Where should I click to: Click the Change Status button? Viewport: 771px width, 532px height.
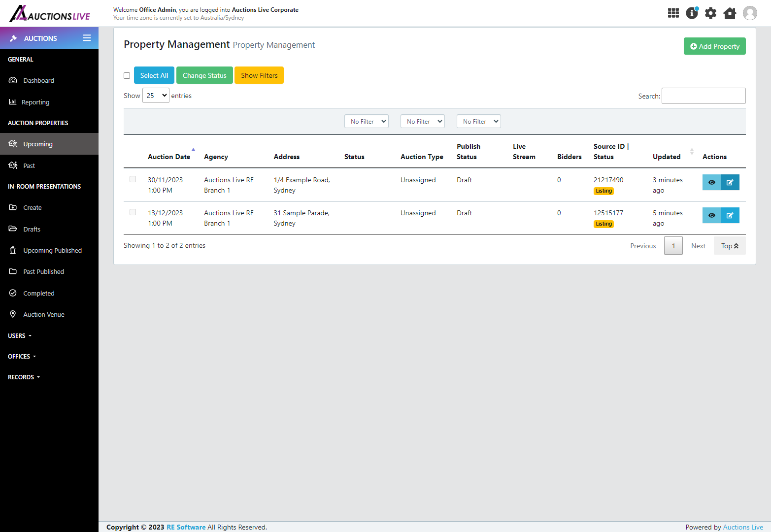click(204, 75)
